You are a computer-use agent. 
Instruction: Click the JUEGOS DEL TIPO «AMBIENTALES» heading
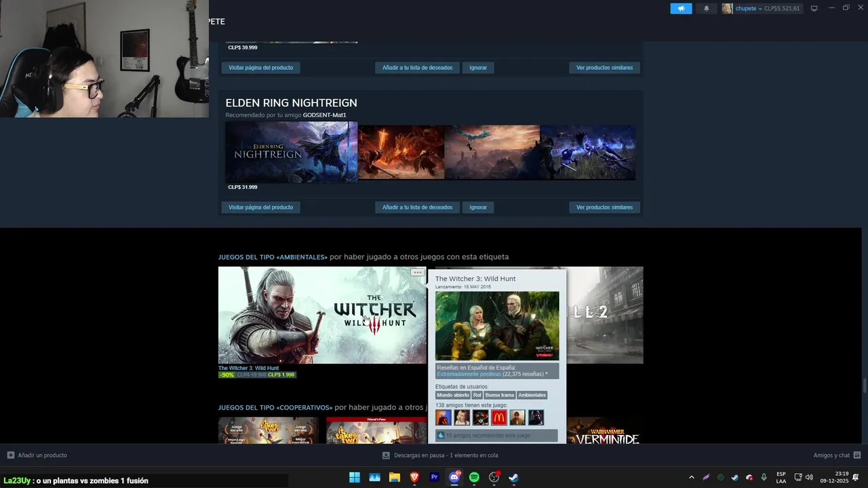pos(273,257)
